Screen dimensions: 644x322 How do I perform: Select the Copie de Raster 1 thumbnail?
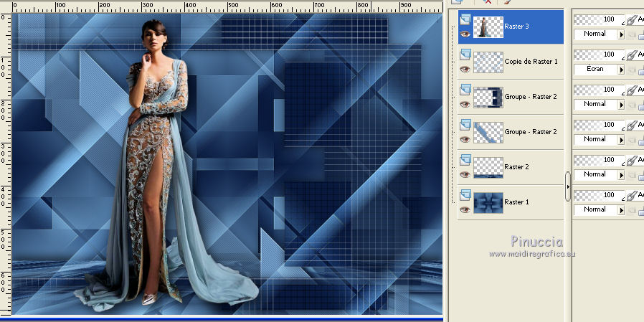[x=488, y=62]
